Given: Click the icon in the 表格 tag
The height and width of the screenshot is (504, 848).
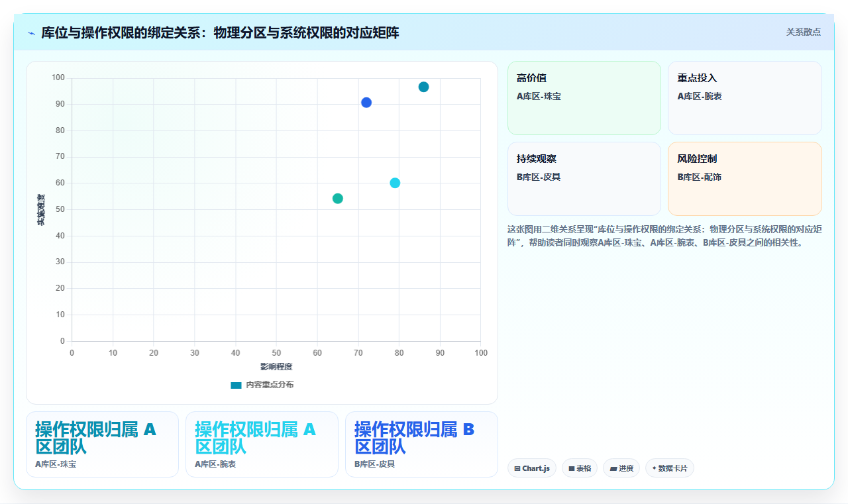Looking at the screenshot, I should click(x=572, y=469).
